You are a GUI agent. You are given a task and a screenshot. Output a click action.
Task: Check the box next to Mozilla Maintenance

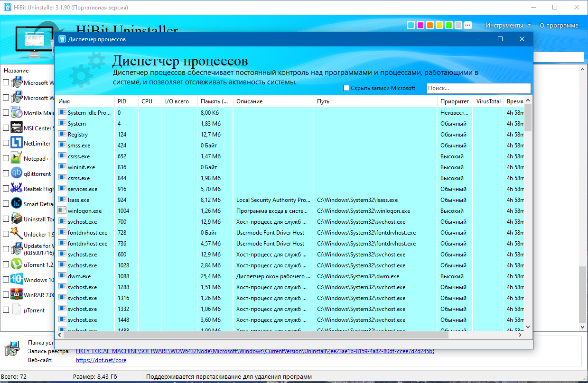click(x=6, y=112)
